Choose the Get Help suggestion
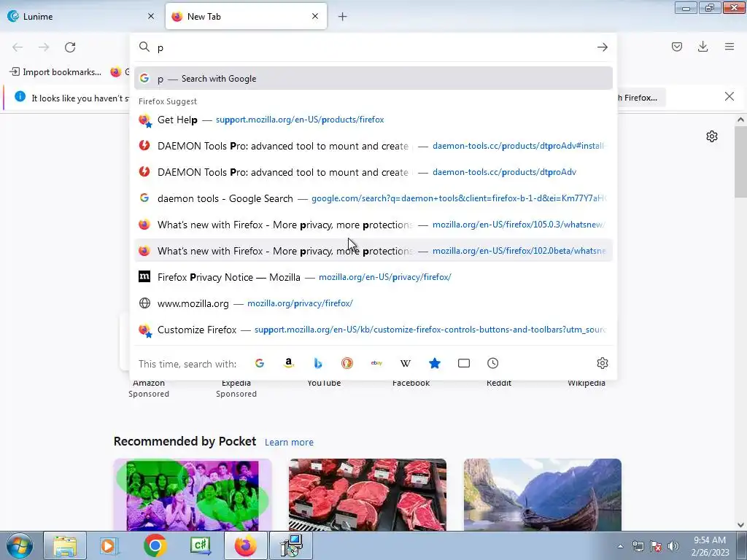The width and height of the screenshot is (747, 560). click(x=373, y=120)
